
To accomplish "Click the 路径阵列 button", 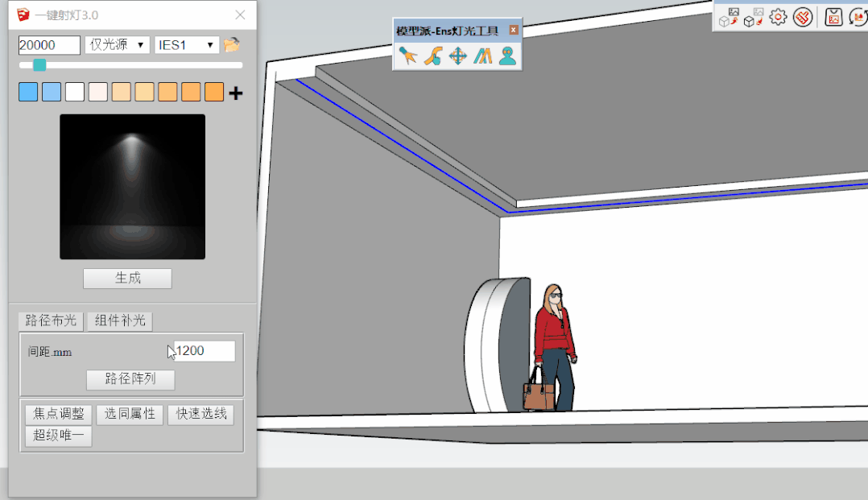I will tap(130, 379).
